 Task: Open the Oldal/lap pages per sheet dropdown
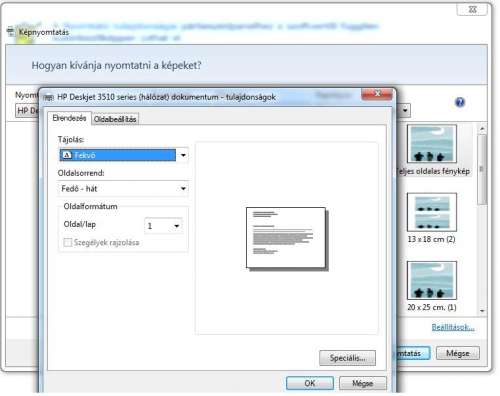click(x=163, y=226)
